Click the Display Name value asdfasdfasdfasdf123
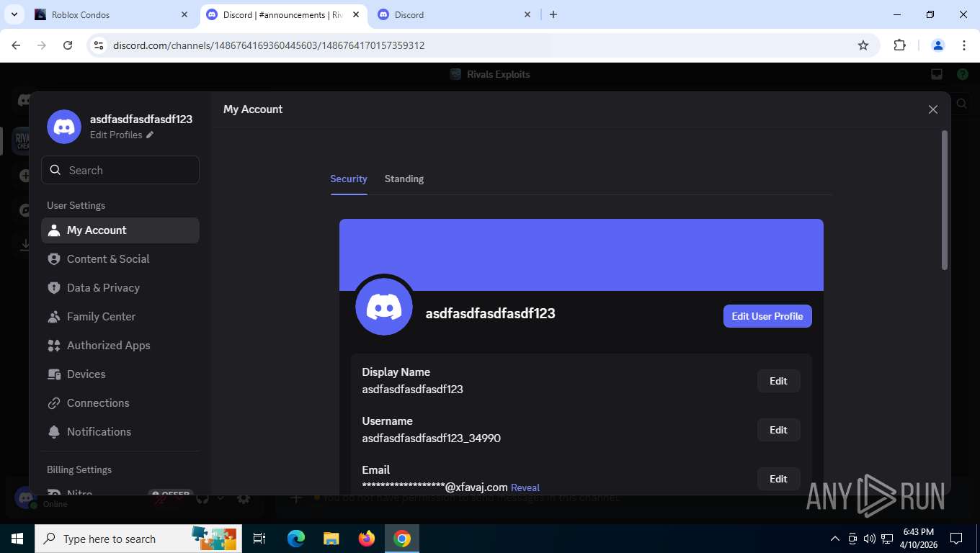980x553 pixels. point(412,390)
